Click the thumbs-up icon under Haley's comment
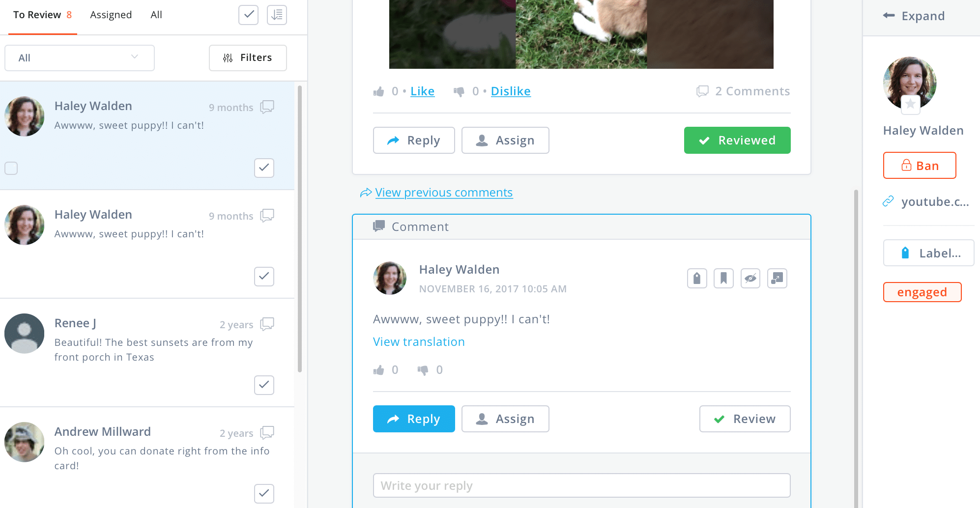980x508 pixels. click(x=378, y=370)
